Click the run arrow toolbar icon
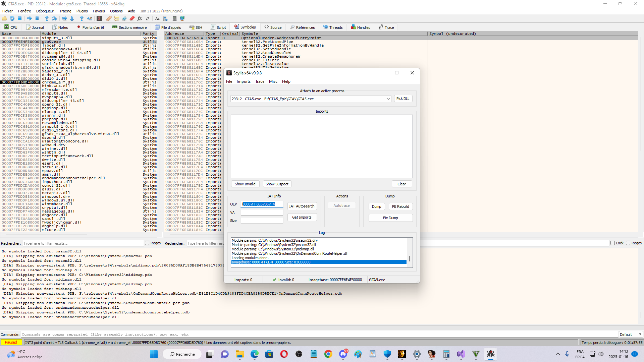644x362 pixels. click(30, 18)
